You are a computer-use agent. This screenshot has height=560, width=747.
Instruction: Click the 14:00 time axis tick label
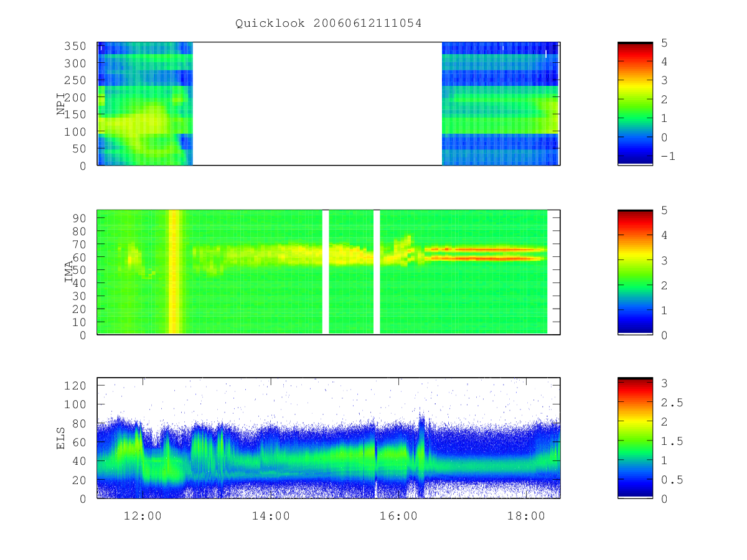coord(271,516)
